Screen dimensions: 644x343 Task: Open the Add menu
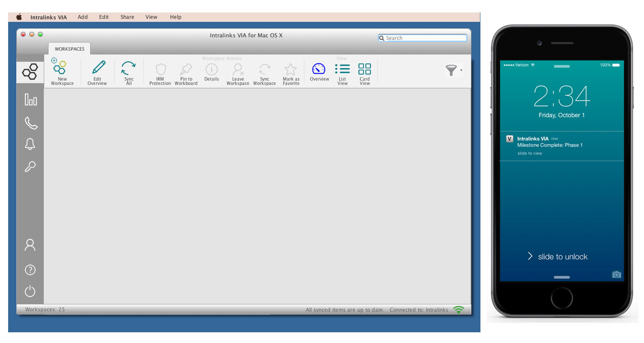83,17
